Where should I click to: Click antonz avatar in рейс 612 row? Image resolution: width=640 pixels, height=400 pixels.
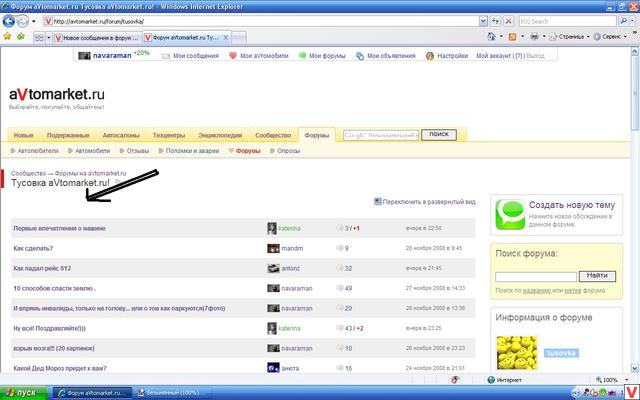pyautogui.click(x=273, y=268)
